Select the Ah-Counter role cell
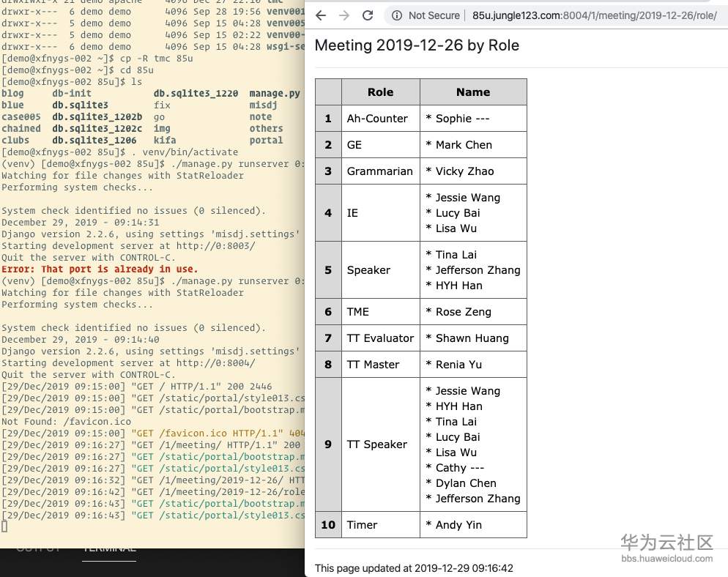This screenshot has width=728, height=577. click(381, 119)
